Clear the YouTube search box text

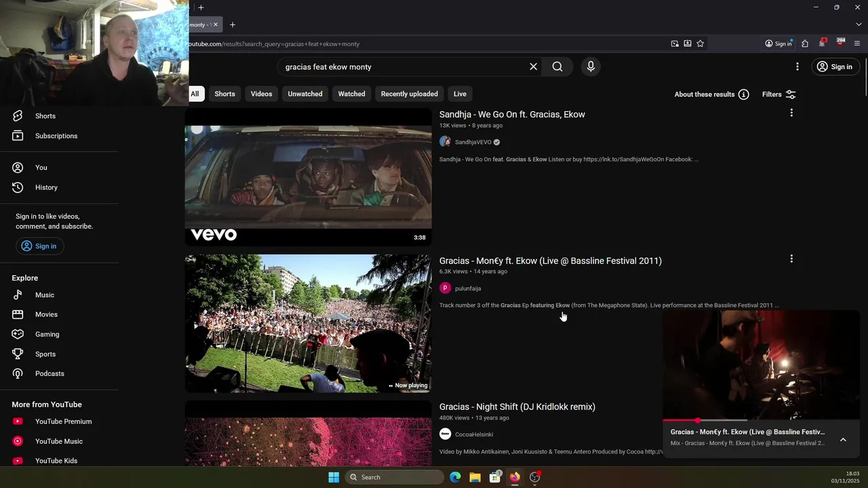coord(533,66)
